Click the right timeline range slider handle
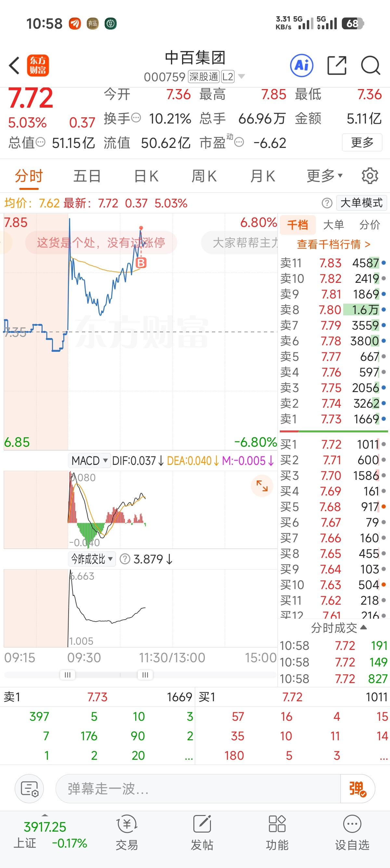This screenshot has height=868, width=390. tap(145, 675)
